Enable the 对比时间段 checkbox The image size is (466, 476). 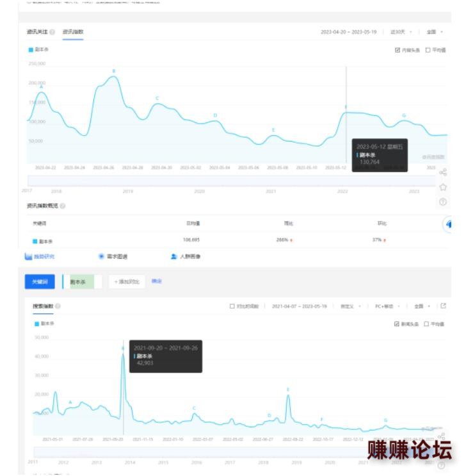tap(232, 306)
